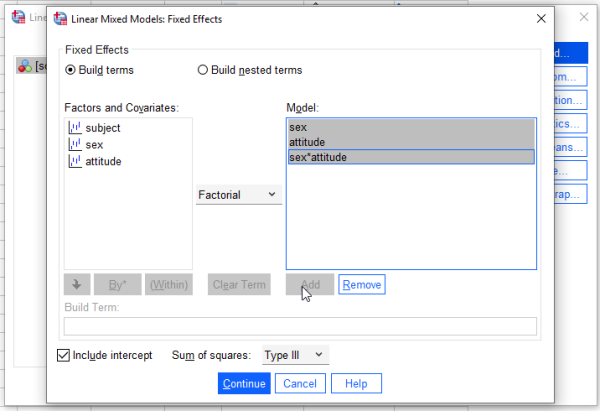Image resolution: width=600 pixels, height=411 pixels.
Task: Click the Build Term text field
Action: point(300,326)
